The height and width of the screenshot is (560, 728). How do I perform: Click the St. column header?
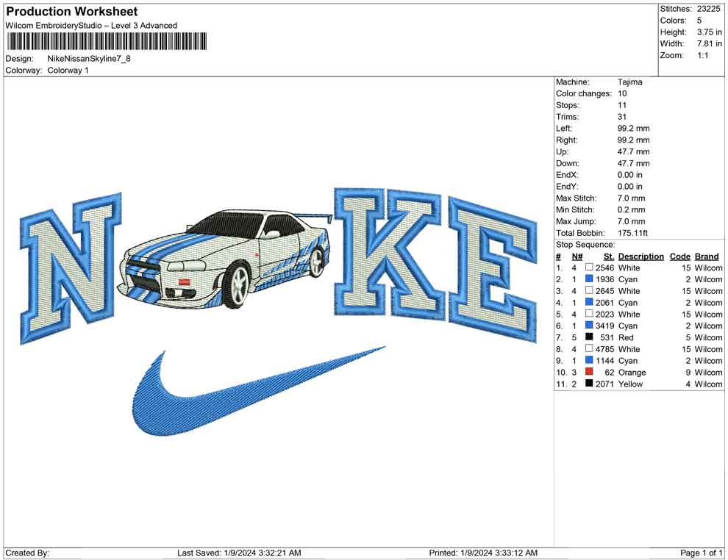(x=607, y=256)
